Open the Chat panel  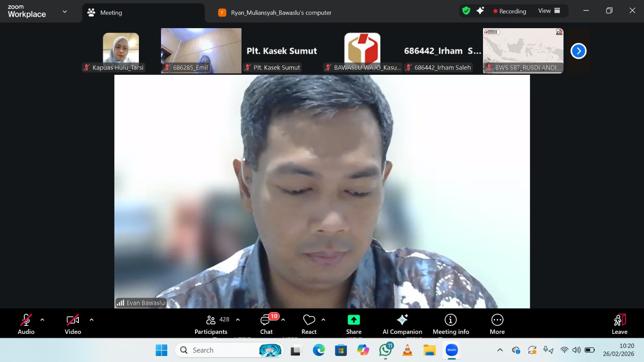pyautogui.click(x=266, y=324)
